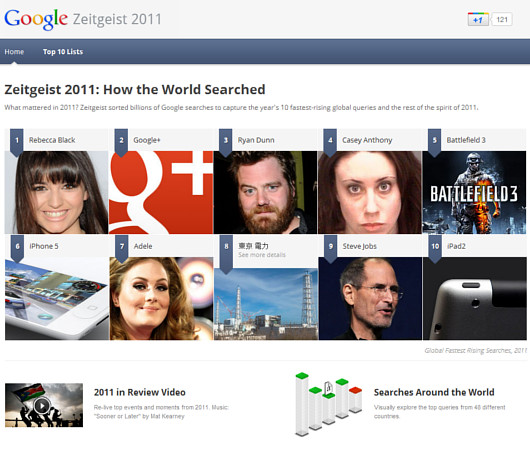Play the 2011 in Review video
The width and height of the screenshot is (530, 470).
[44, 405]
